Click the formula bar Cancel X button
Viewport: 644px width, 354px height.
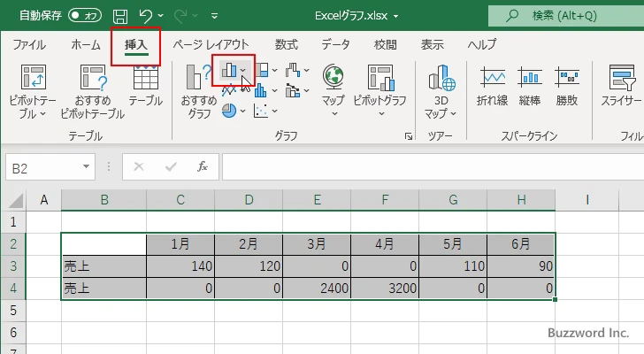coord(139,166)
